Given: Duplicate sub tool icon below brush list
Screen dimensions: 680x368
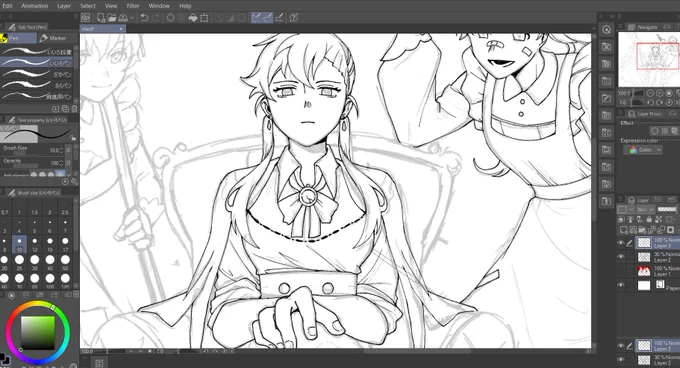Looking at the screenshot, I should (65, 109).
